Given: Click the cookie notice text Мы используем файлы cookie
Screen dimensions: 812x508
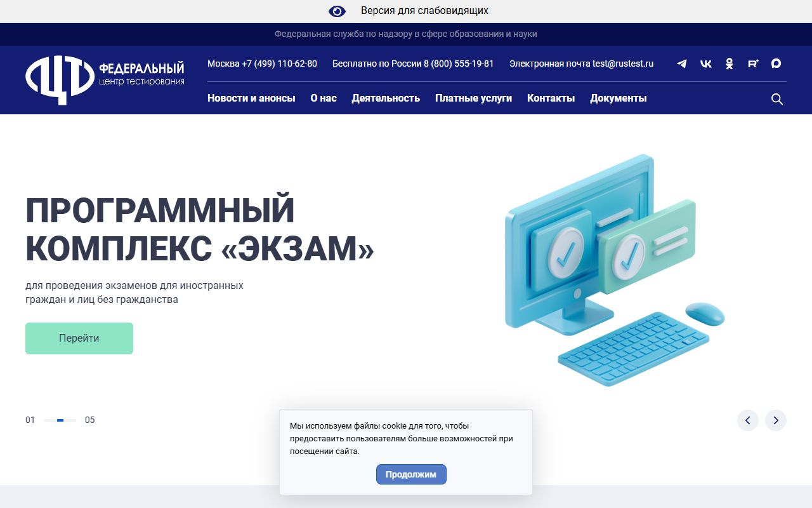Looking at the screenshot, I should tap(401, 439).
